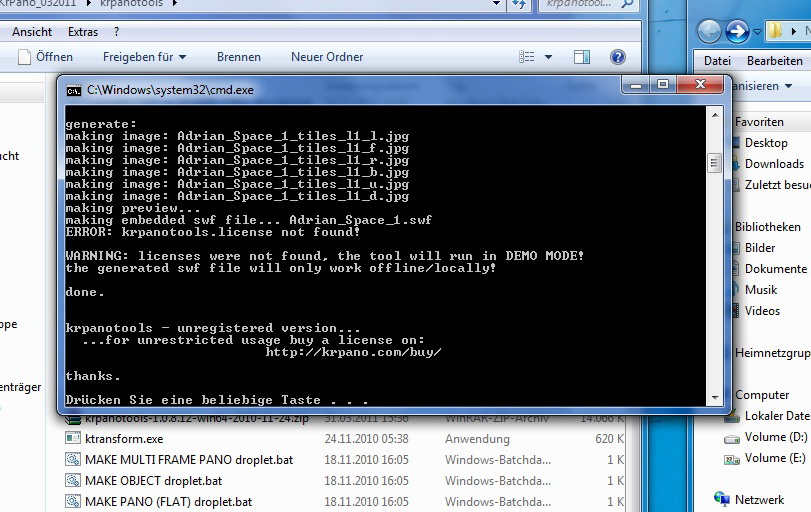
Task: Open the Help icon in Explorer toolbar
Action: tap(617, 58)
